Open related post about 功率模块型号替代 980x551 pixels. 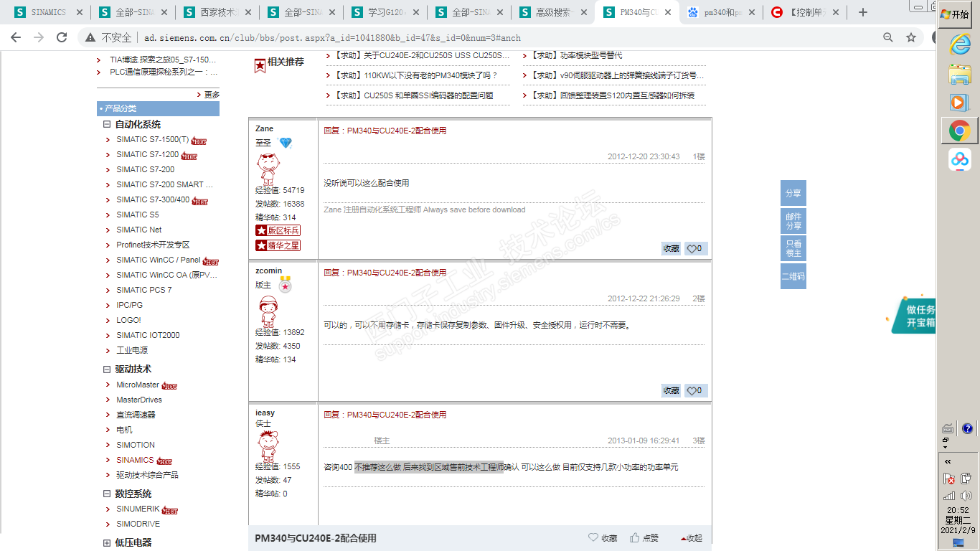click(577, 55)
